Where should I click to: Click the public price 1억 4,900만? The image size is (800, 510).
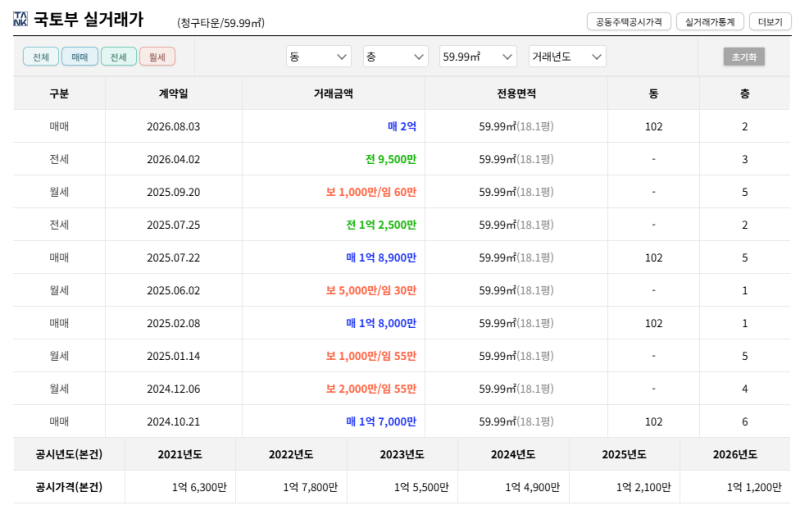pos(532,488)
